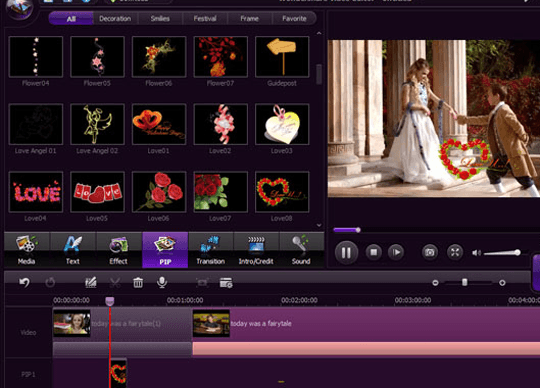Select the PIP panel button

click(165, 250)
